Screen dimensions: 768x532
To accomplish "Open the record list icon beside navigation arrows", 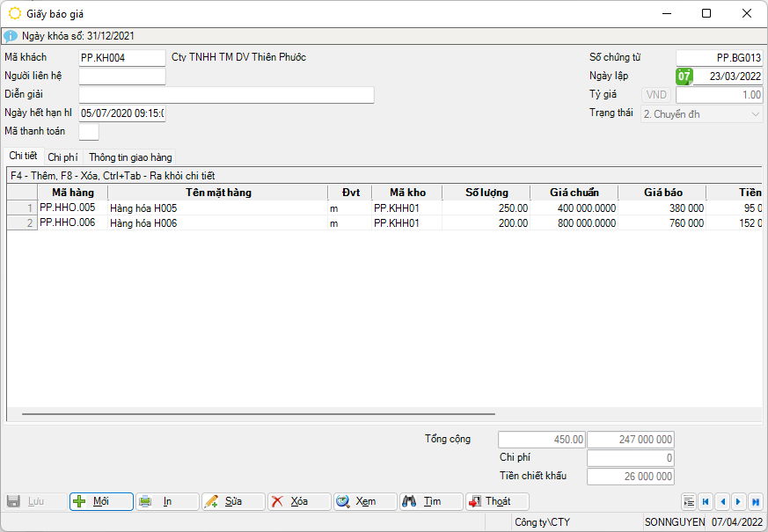I will pyautogui.click(x=689, y=501).
